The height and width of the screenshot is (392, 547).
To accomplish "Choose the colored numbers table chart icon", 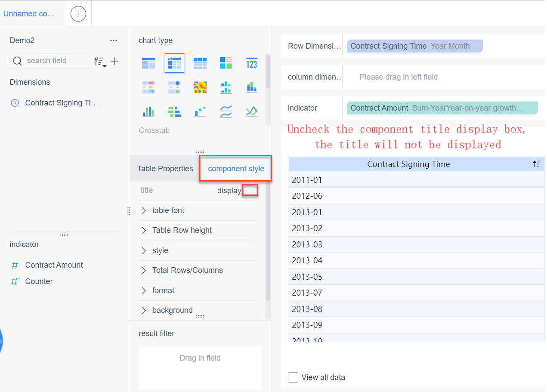I will coord(148,88).
